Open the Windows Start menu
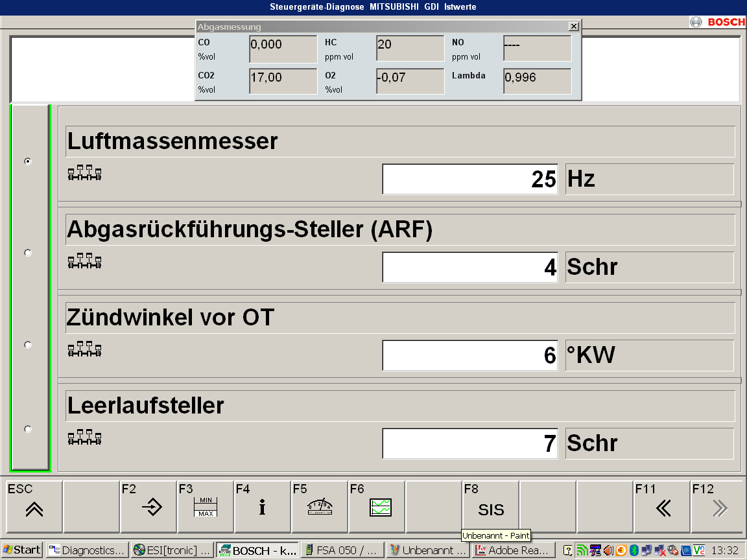 22,550
